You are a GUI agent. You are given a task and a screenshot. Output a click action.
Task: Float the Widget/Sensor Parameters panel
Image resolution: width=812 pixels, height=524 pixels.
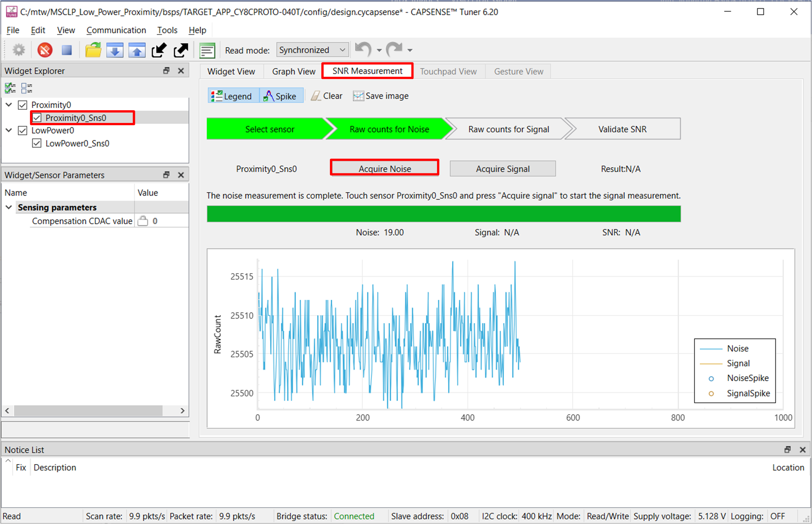click(x=166, y=175)
